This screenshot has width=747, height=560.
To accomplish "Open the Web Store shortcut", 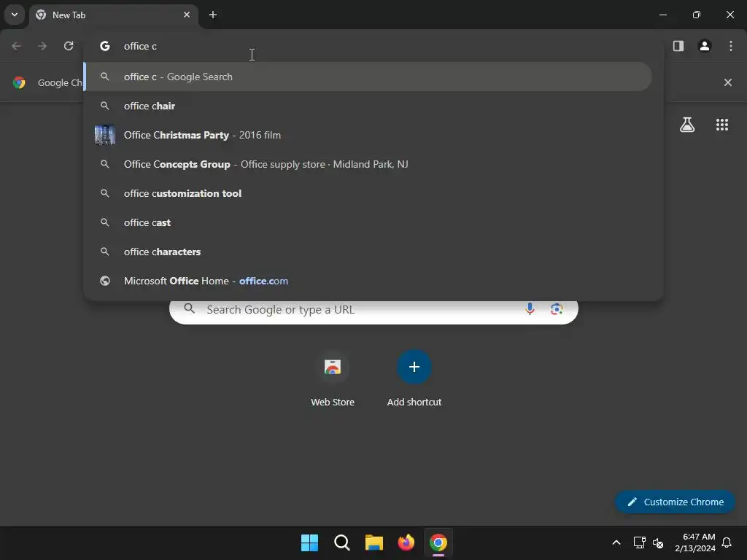I will [333, 378].
